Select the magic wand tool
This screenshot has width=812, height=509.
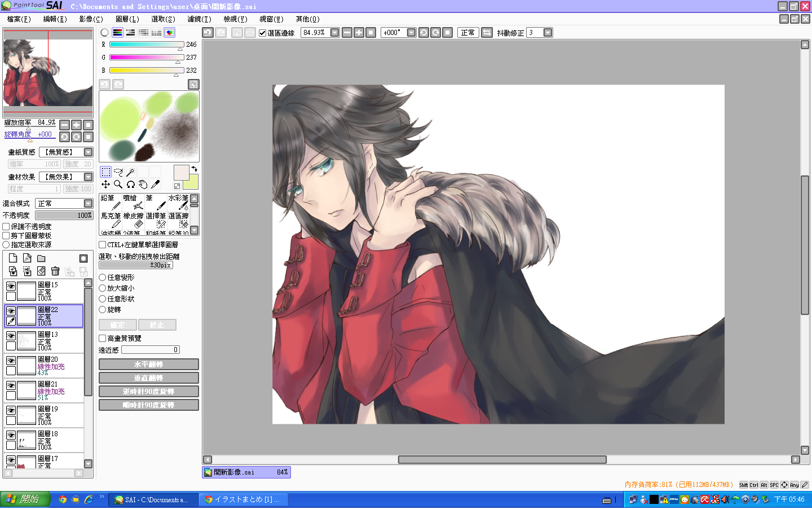tap(130, 172)
